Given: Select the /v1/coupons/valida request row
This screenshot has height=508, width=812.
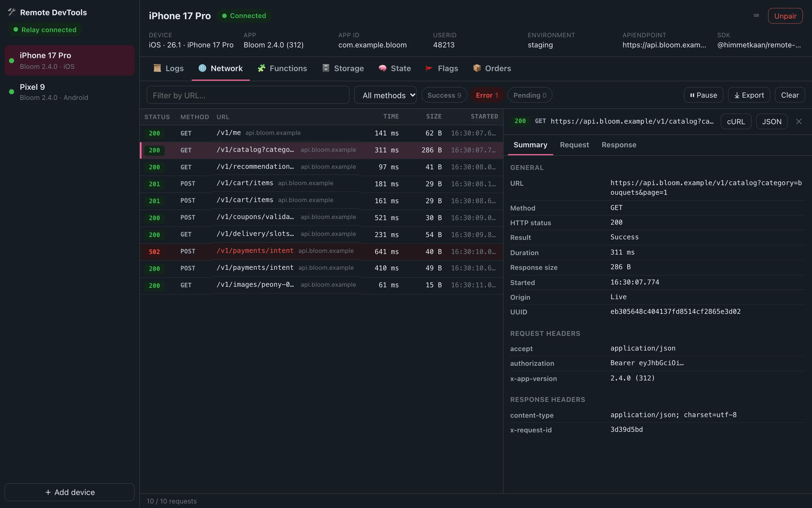Looking at the screenshot, I should click(321, 218).
